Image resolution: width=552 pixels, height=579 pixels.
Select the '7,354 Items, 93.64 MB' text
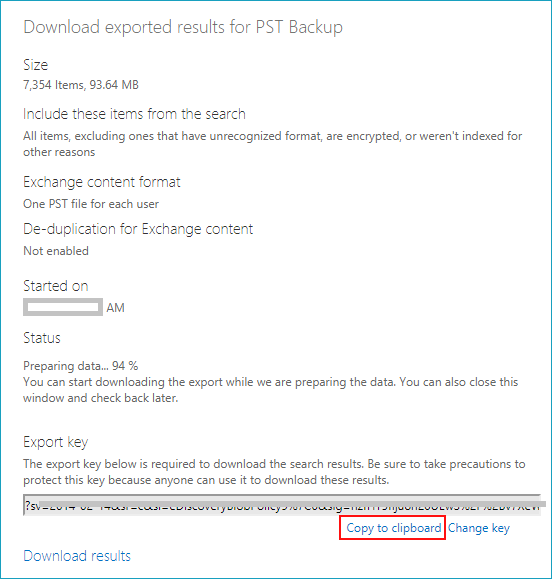click(x=81, y=85)
